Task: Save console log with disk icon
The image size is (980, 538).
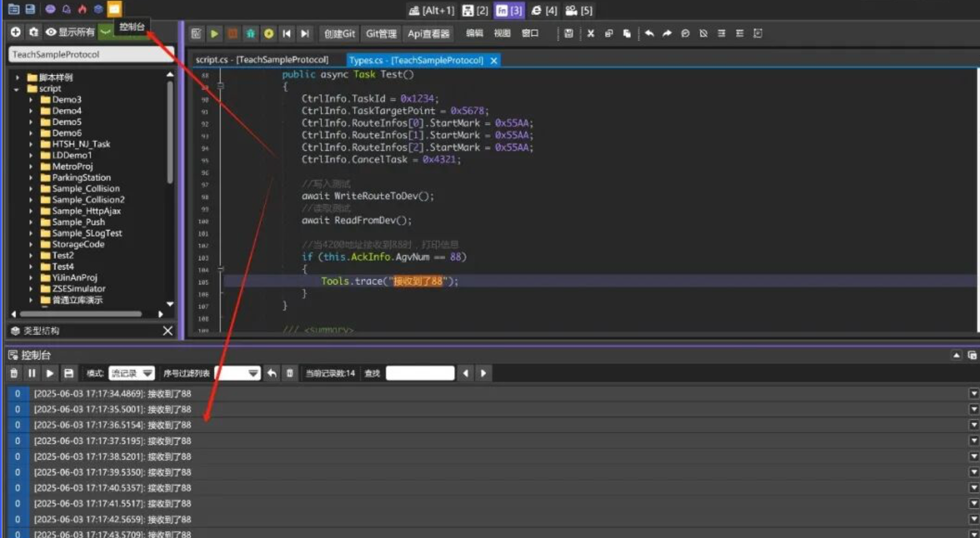Action: coord(69,373)
